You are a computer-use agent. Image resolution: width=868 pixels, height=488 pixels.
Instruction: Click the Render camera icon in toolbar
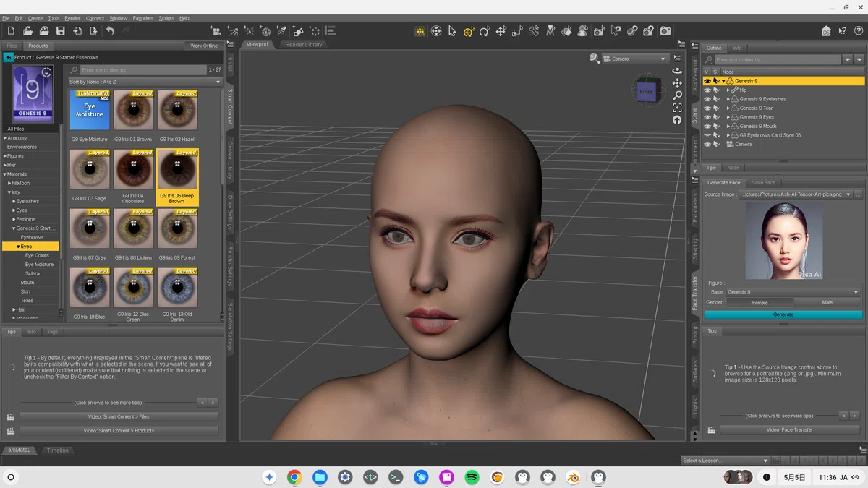pyautogui.click(x=665, y=31)
